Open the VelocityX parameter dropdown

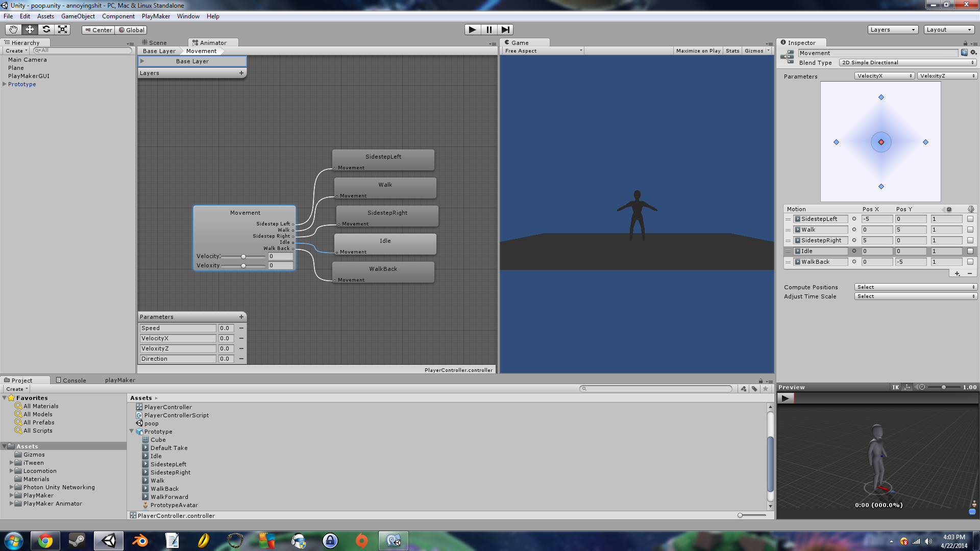885,76
